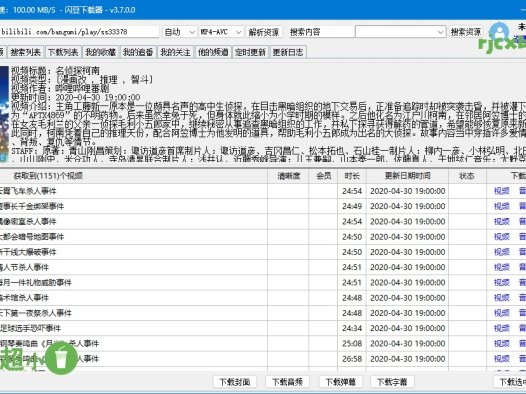Click the bilibili URL address field

pyautogui.click(x=79, y=32)
